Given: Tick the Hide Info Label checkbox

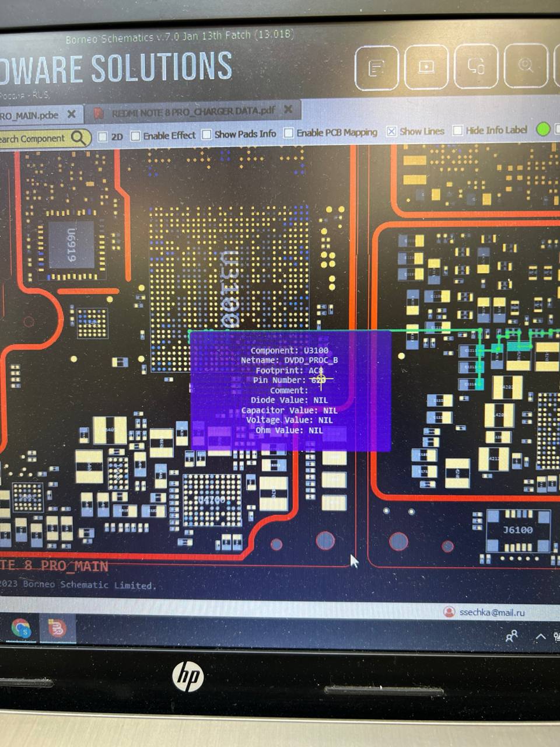Looking at the screenshot, I should [458, 130].
